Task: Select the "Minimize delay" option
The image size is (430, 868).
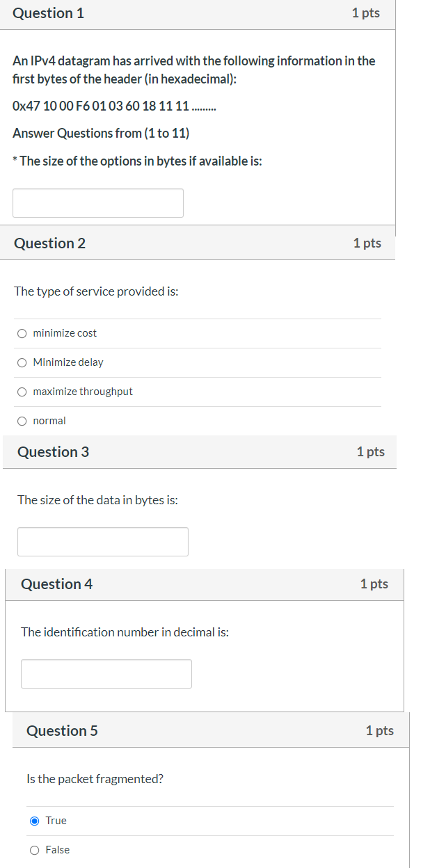Action: coord(22,362)
